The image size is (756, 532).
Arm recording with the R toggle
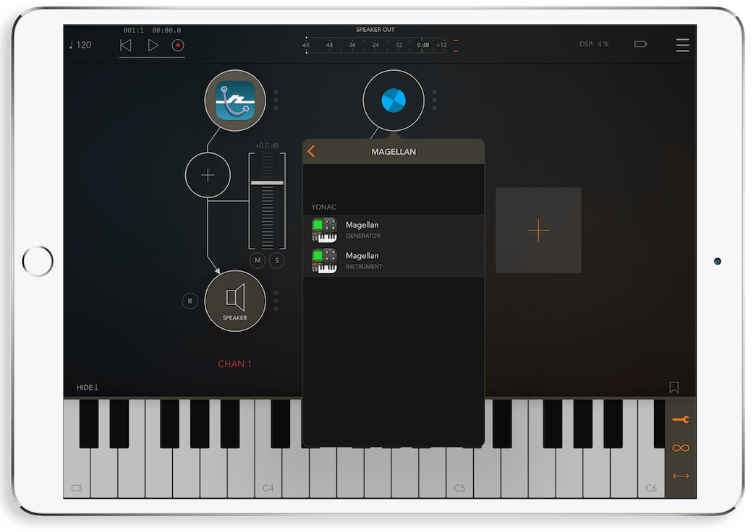190,301
